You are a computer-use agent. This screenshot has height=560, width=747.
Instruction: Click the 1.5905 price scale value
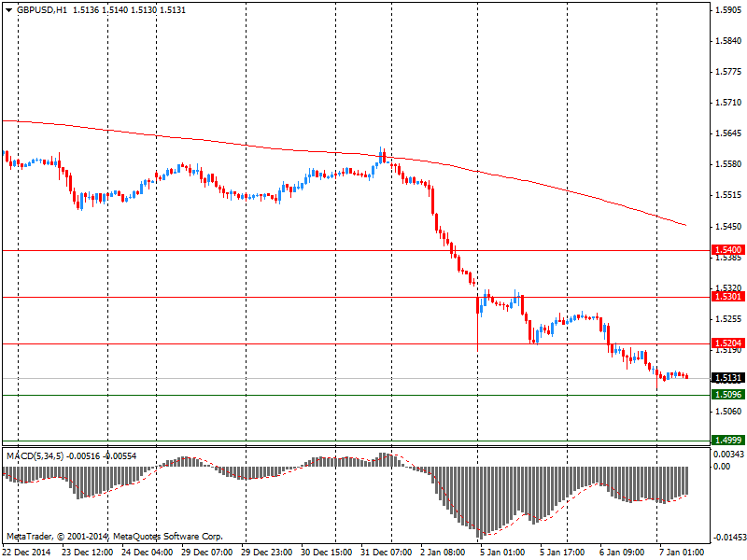click(729, 10)
